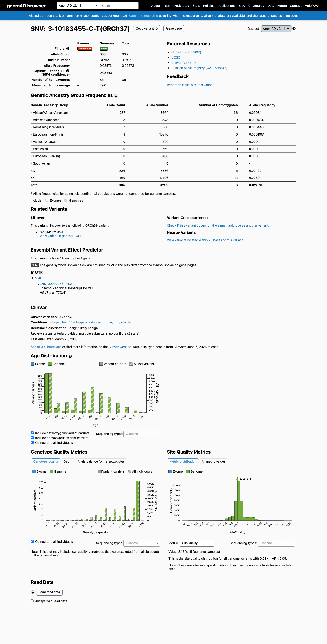This screenshot has height=644, width=327.
Task: Select the Genotype quality tab
Action: (46, 461)
